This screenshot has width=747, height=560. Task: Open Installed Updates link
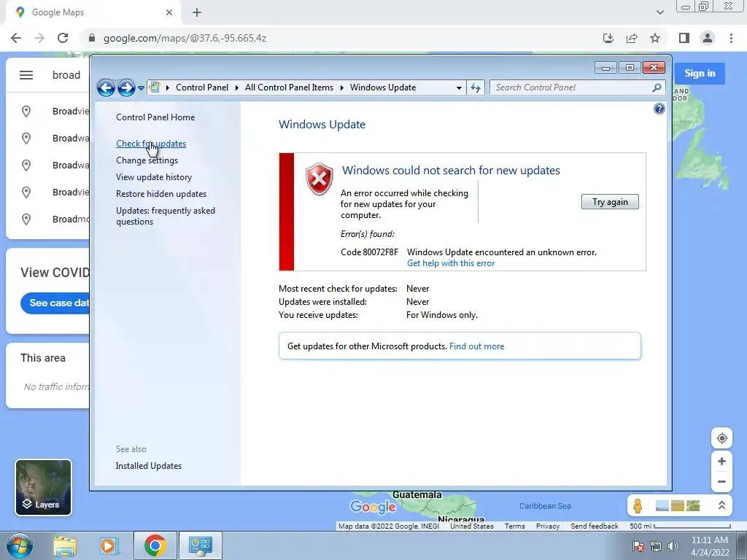click(149, 466)
